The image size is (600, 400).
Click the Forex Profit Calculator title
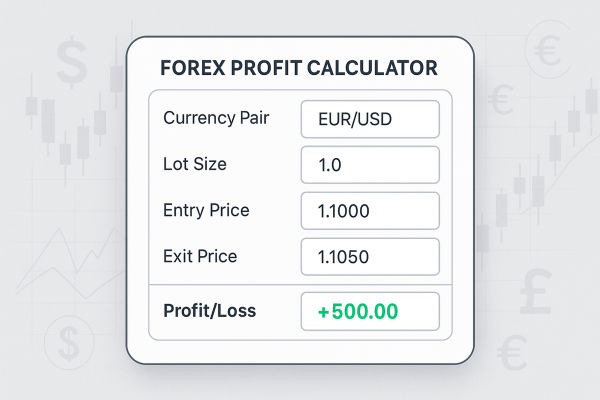299,69
